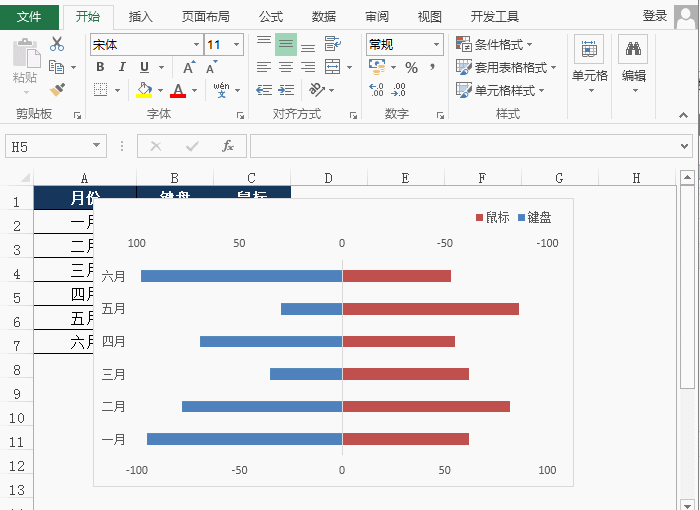
Task: Click accounting number format icon
Action: (377, 67)
